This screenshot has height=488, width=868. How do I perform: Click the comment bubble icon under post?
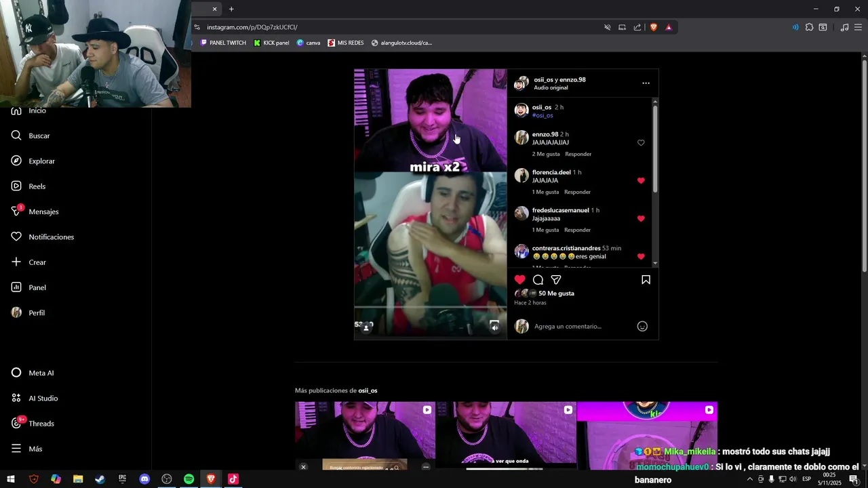538,280
